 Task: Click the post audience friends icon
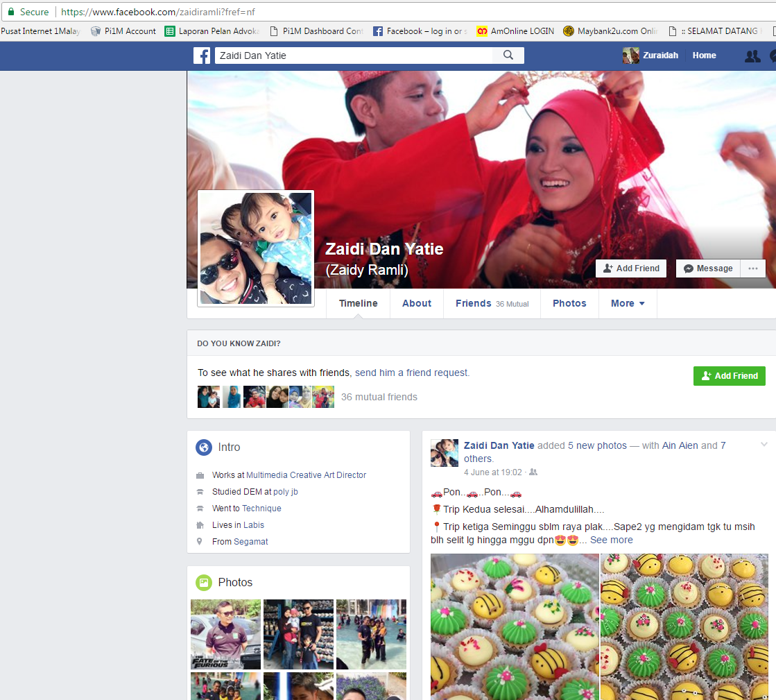533,472
